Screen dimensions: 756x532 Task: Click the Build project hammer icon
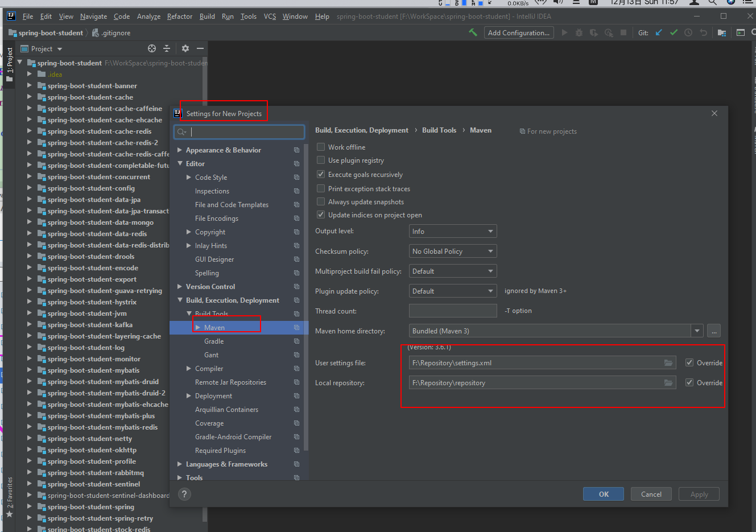click(473, 32)
